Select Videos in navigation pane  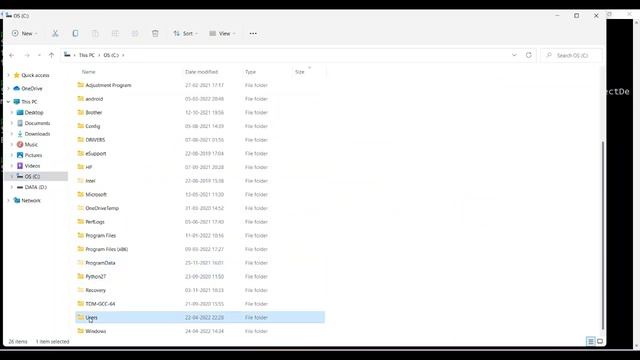tap(32, 166)
